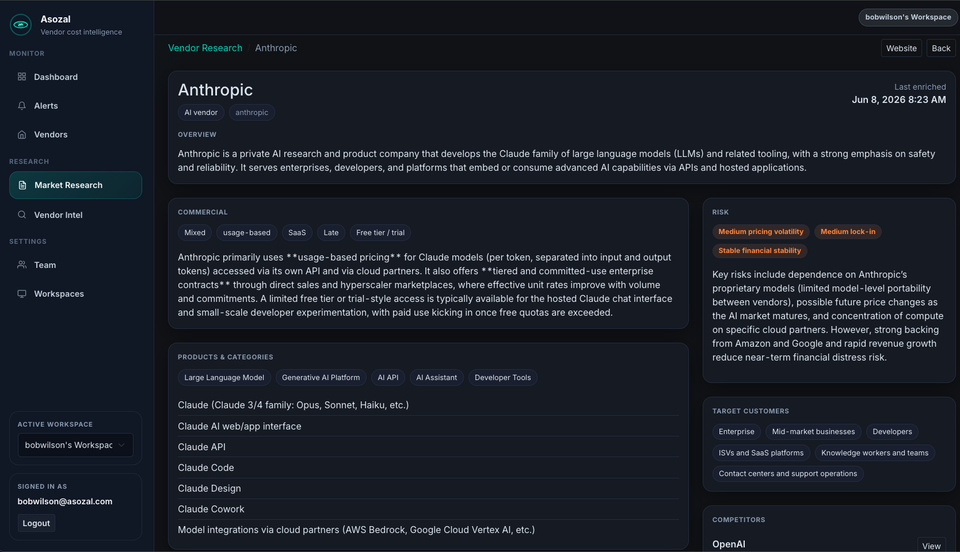Click Large Language Model category tag
960x552 pixels.
[x=224, y=378]
